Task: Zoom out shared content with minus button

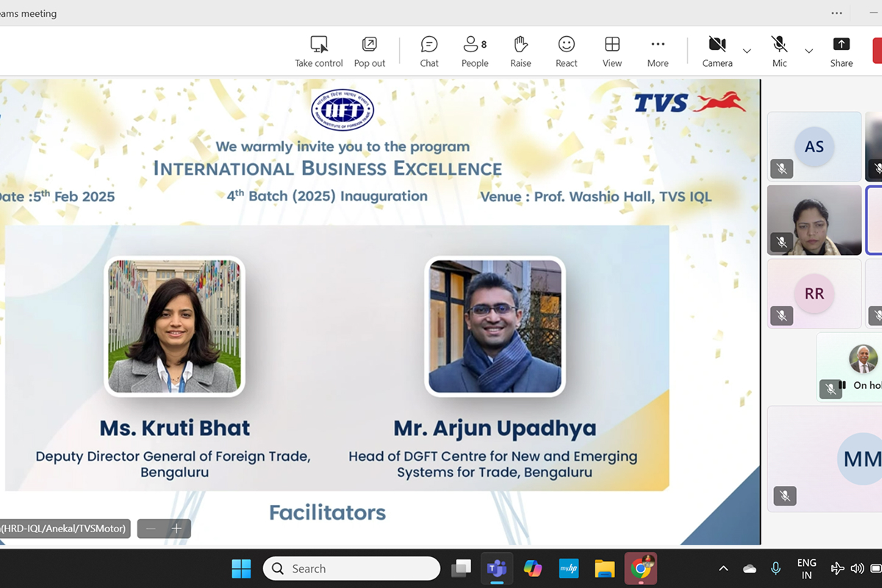Action: coord(151,528)
